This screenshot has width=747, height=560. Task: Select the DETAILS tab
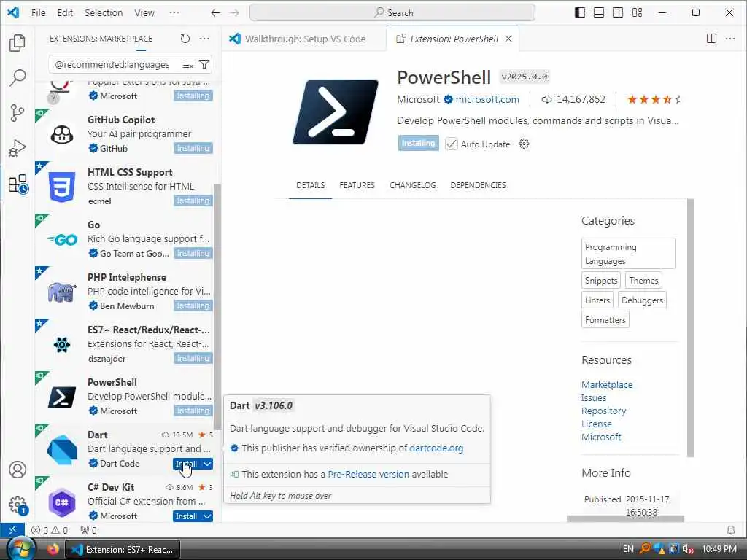[x=310, y=185]
